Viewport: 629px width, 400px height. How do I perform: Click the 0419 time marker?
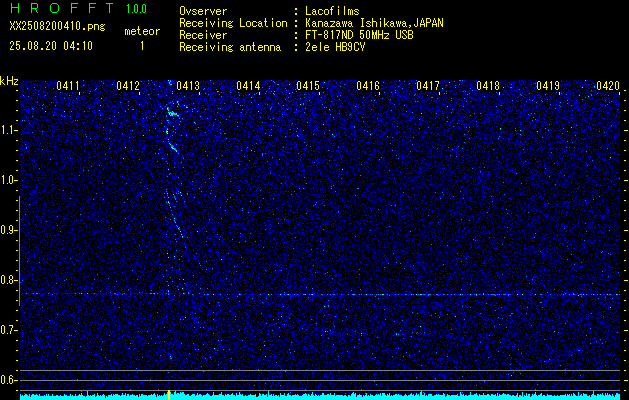click(548, 86)
